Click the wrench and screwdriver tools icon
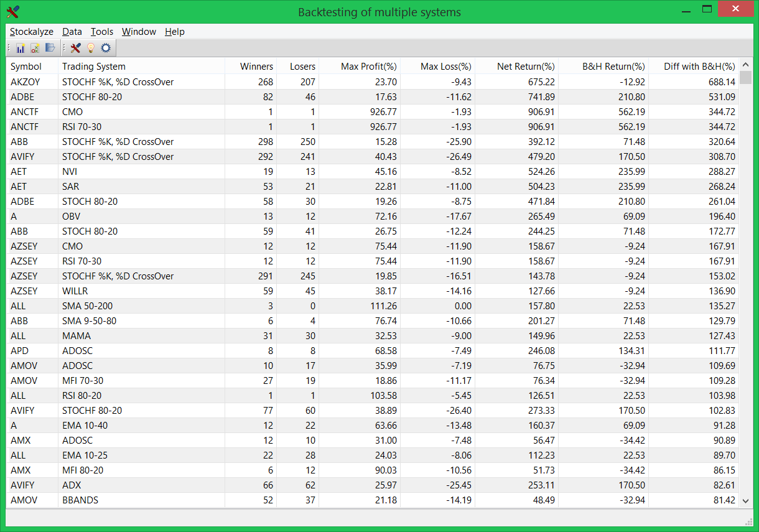This screenshot has width=759, height=532. (x=76, y=48)
